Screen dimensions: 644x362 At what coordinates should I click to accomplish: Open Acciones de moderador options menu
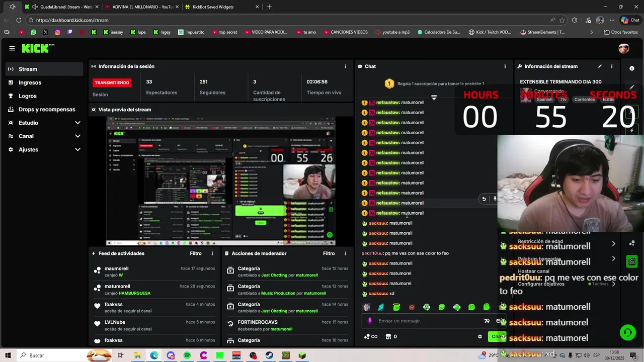point(345,253)
